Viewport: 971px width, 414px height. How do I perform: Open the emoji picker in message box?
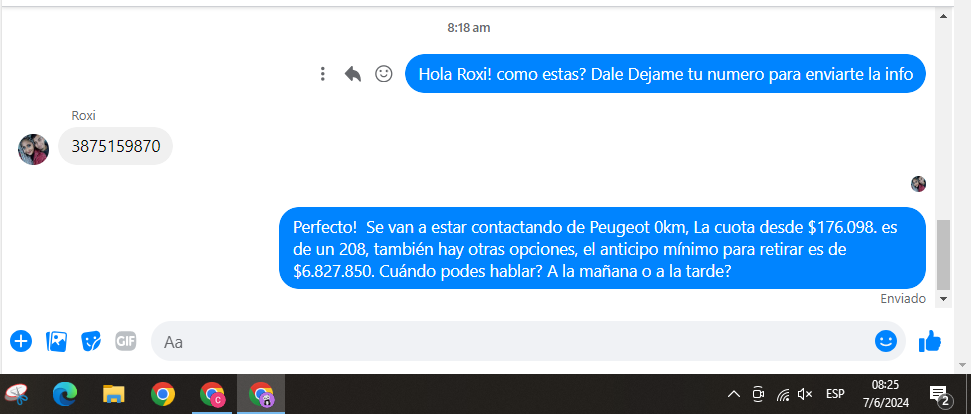[x=886, y=341]
